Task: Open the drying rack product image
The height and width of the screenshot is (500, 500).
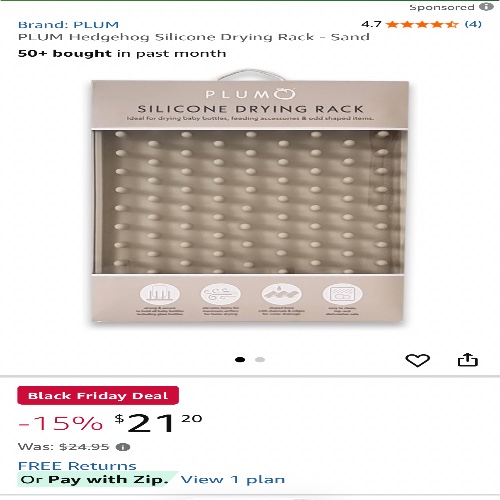Action: pos(249,198)
